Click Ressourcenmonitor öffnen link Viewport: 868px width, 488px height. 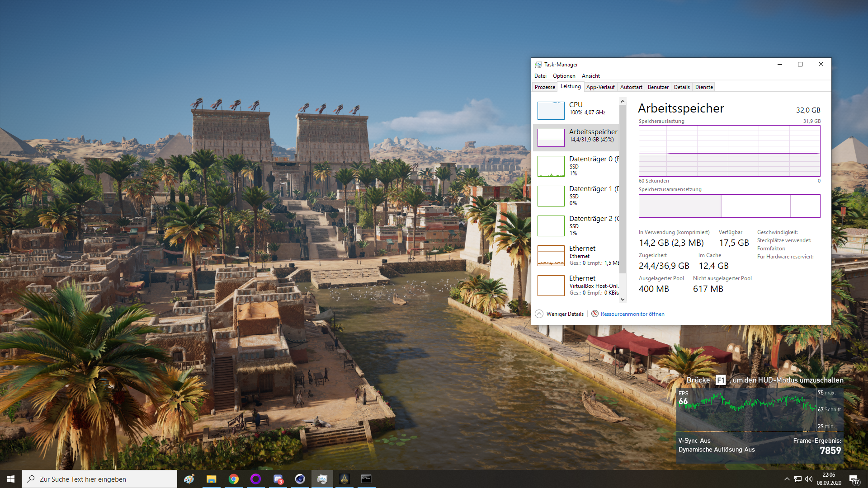[632, 314]
